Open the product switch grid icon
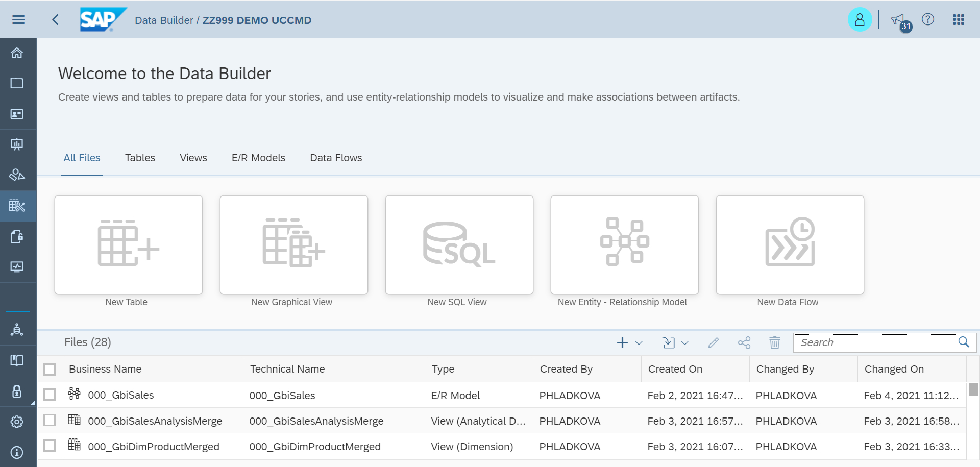The height and width of the screenshot is (467, 980). 959,19
